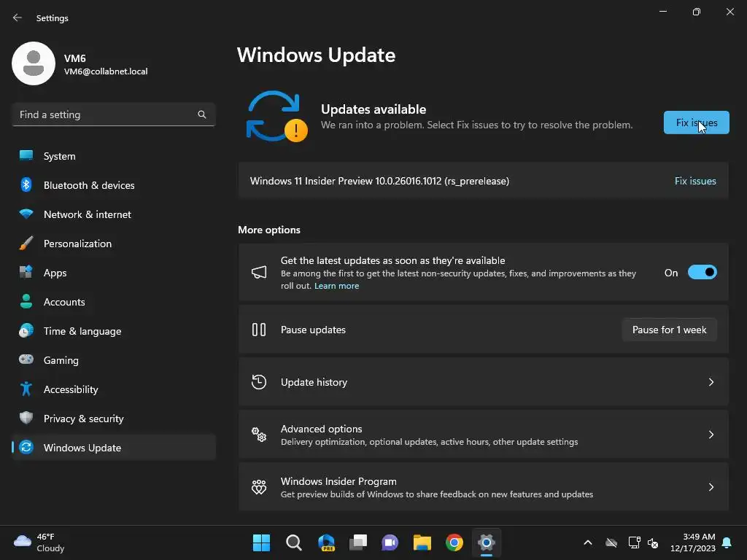Go to Bluetooth & devices settings
Image resolution: width=747 pixels, height=560 pixels.
coord(114,184)
